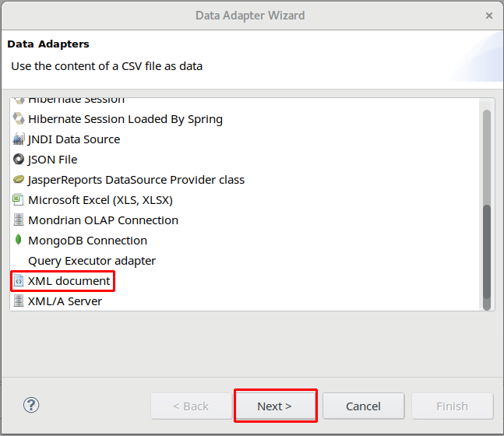Pick the JSON File text entry
This screenshot has width=504, height=436.
[x=52, y=160]
